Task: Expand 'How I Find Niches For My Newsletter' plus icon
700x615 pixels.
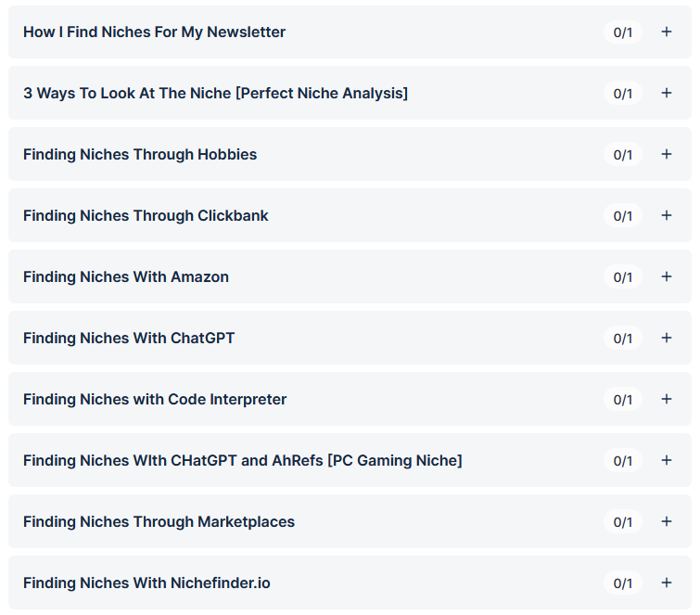Action: coord(666,32)
